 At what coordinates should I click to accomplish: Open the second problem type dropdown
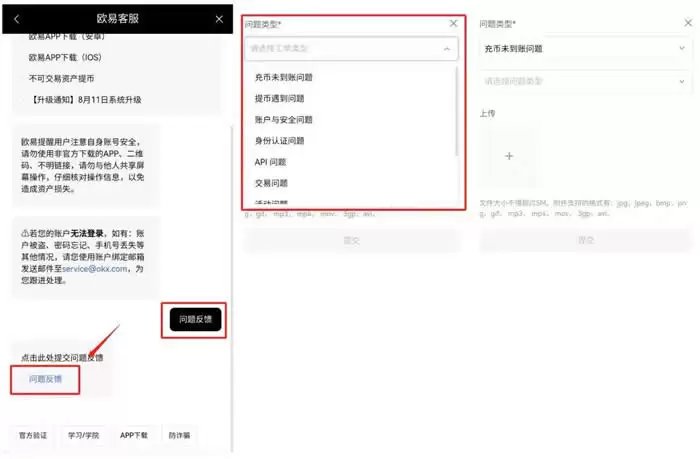point(585,81)
